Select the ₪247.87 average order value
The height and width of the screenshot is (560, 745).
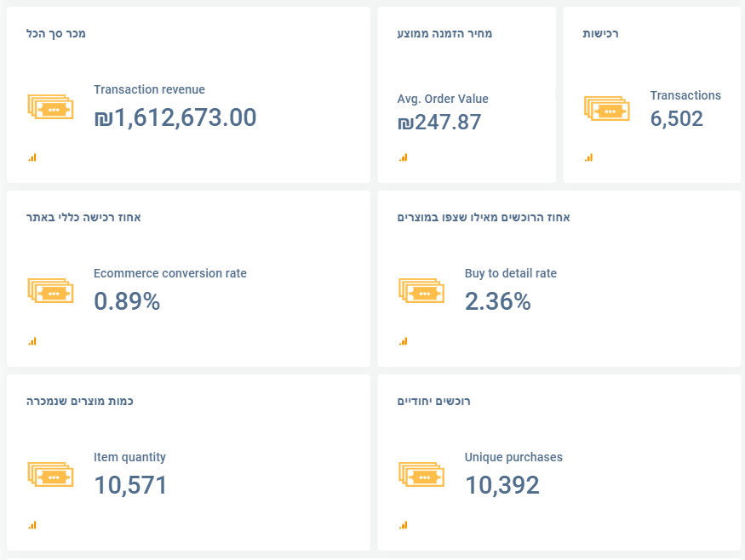439,123
